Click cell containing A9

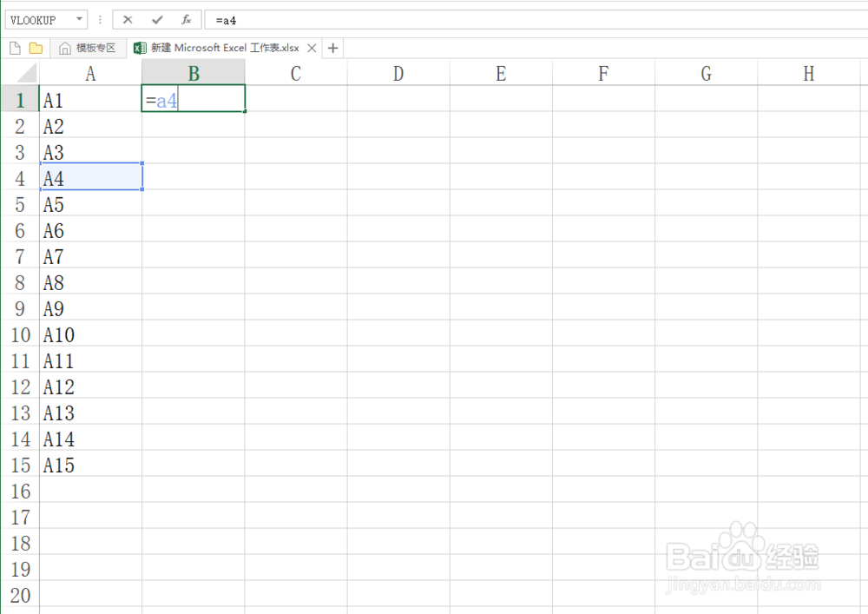(91, 308)
